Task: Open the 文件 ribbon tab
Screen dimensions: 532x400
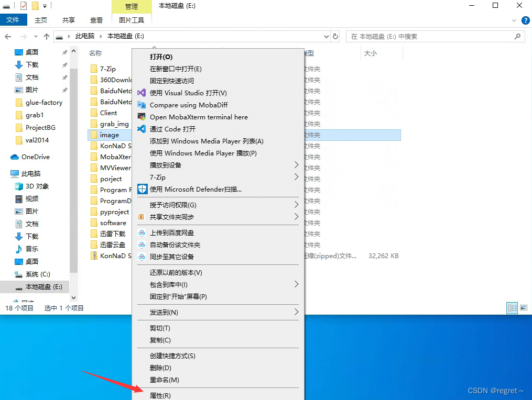Action: (13, 20)
